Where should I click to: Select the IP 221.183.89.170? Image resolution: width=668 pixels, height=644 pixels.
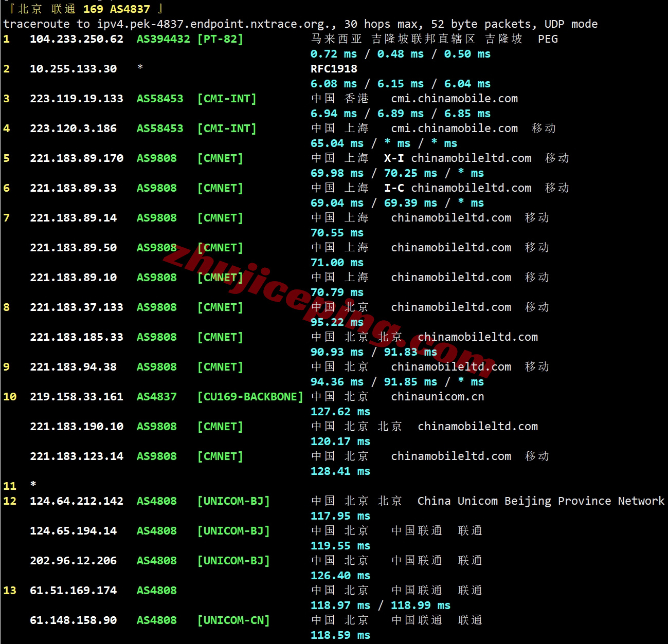(x=77, y=158)
